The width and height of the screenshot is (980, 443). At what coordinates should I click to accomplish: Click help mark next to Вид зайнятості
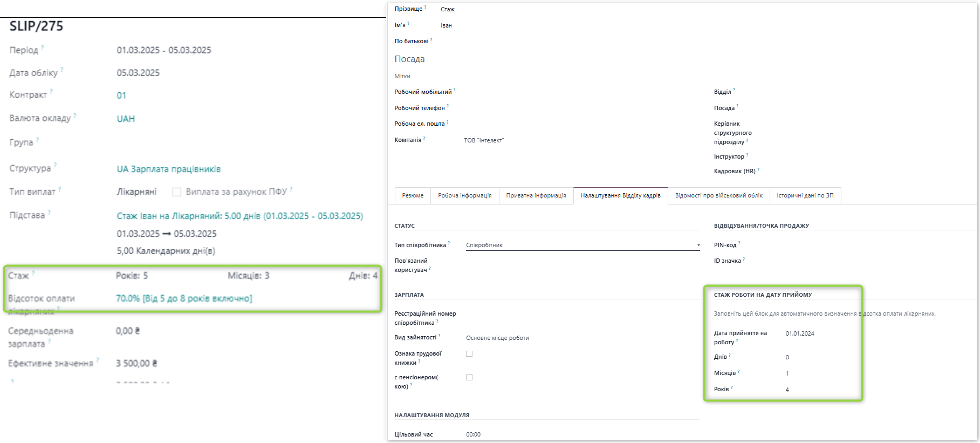click(440, 336)
